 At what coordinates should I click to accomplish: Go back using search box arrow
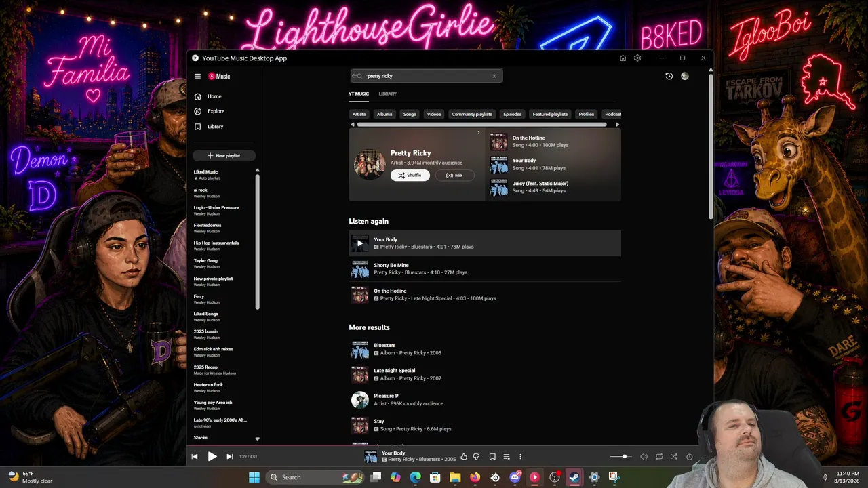355,76
